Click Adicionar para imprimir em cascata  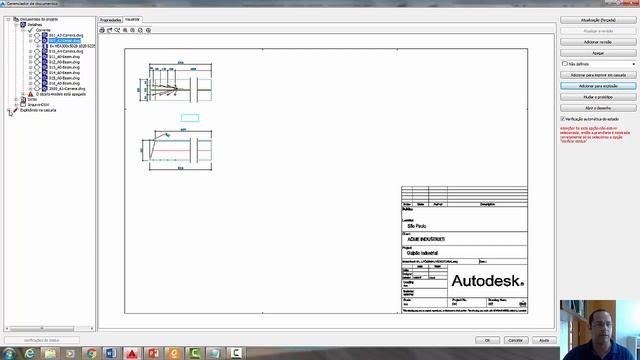(598, 75)
